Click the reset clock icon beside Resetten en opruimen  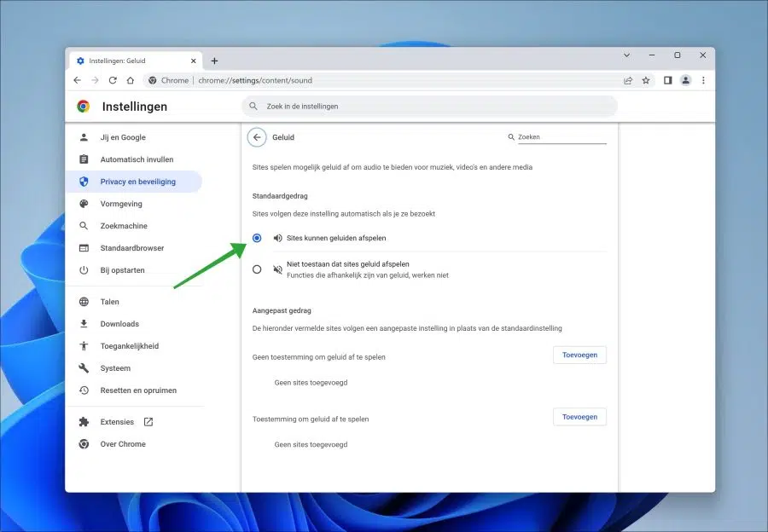pos(84,390)
